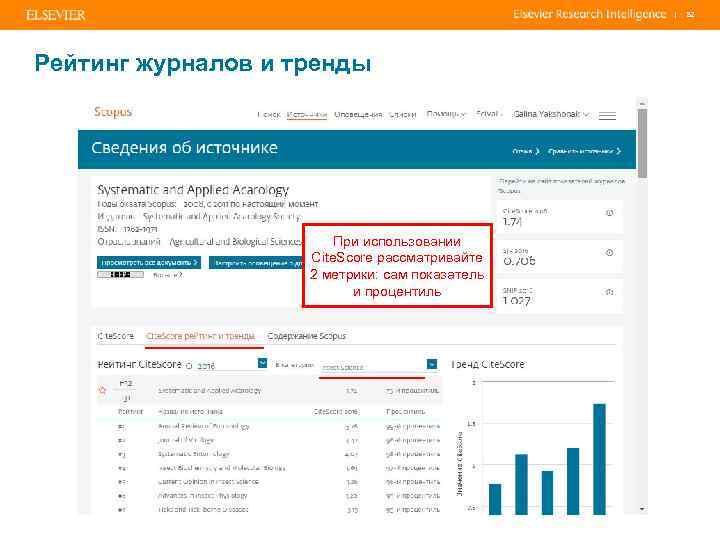Viewport: 720px width, 540px height.
Task: Click the SNIP value 1.027
Action: 517,301
